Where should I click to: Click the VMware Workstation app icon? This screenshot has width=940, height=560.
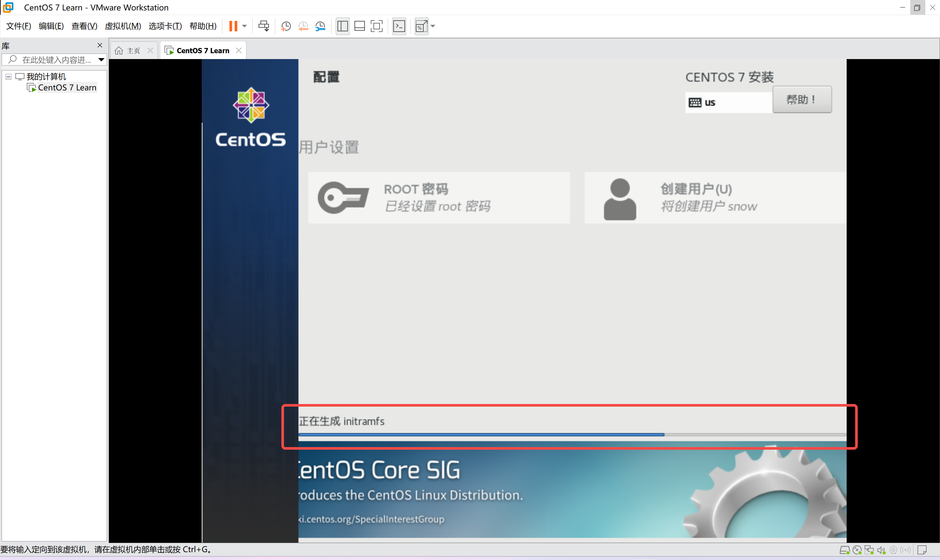8,8
